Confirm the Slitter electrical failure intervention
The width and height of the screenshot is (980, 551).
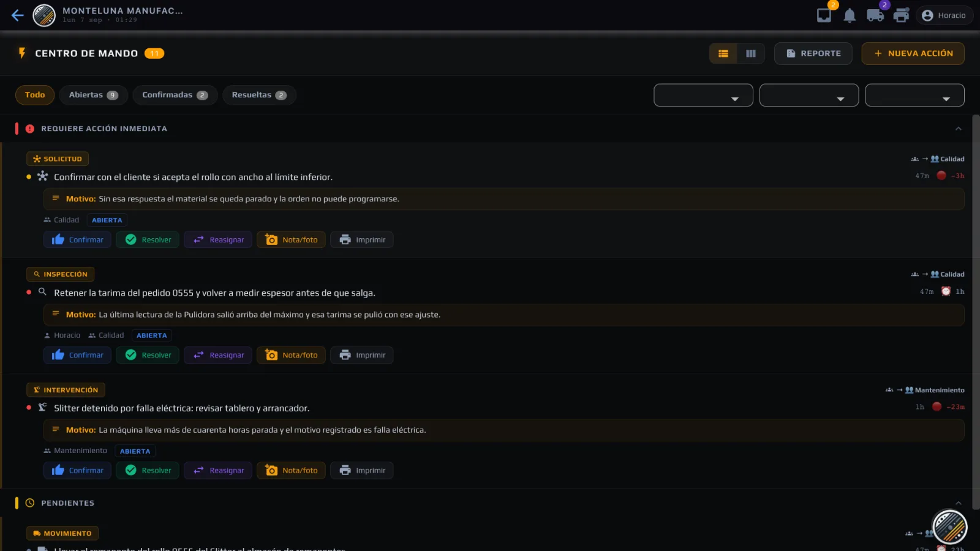(77, 470)
